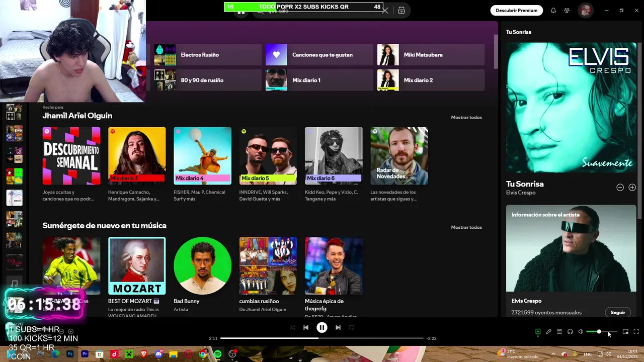Open cumbias rusiñoo playlist cover

click(268, 266)
